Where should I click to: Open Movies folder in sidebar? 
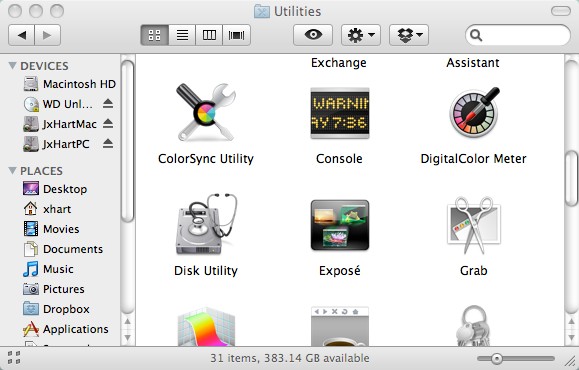(51, 229)
